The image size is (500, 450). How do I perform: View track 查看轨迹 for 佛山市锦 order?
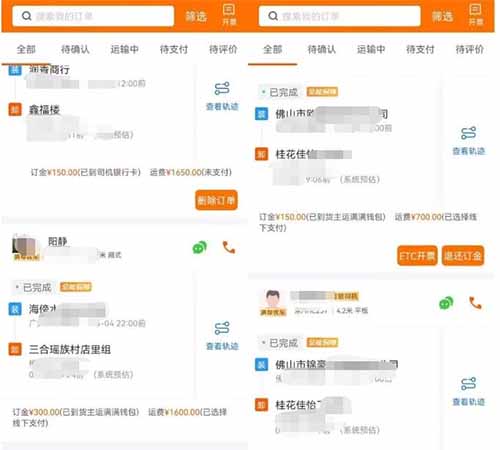pyautogui.click(x=468, y=391)
